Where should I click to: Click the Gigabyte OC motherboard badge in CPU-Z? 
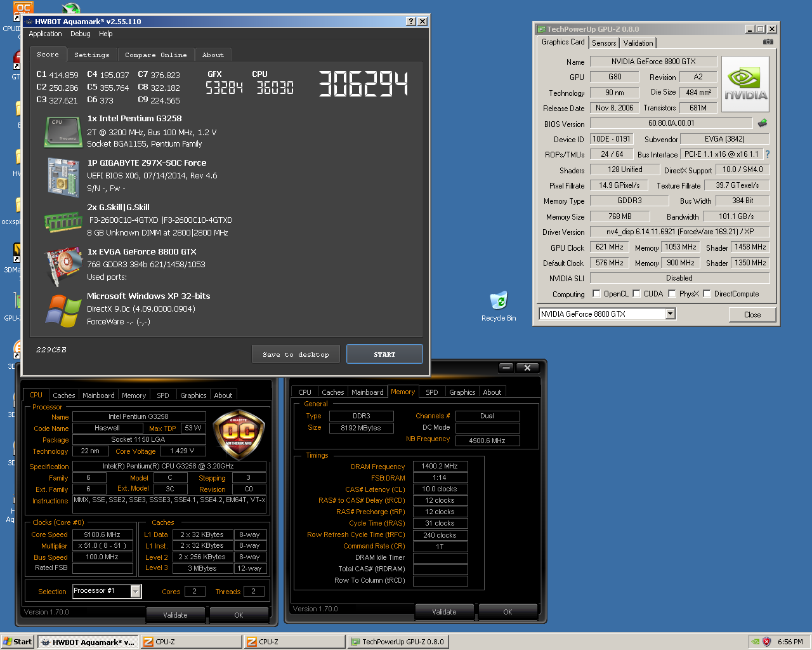click(x=239, y=435)
